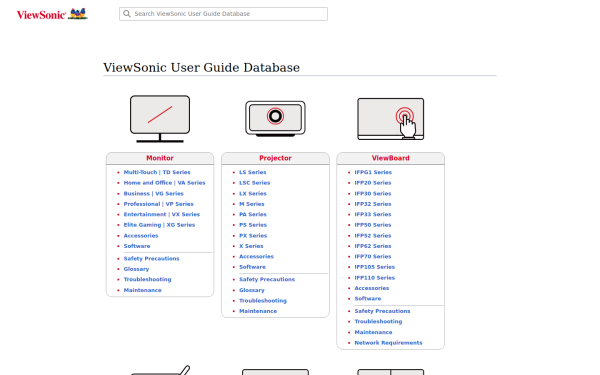Open IFP32 Series link
Image resolution: width=600 pixels, height=375 pixels.
point(373,204)
